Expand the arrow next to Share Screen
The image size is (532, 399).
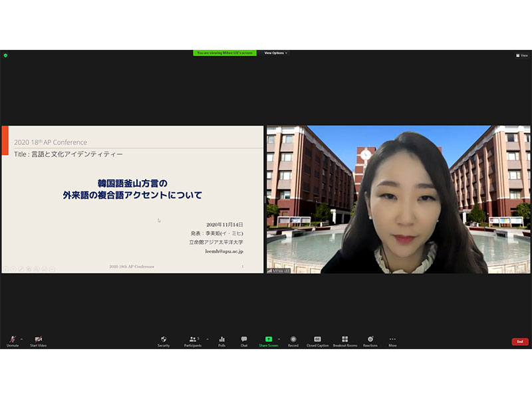click(x=279, y=338)
